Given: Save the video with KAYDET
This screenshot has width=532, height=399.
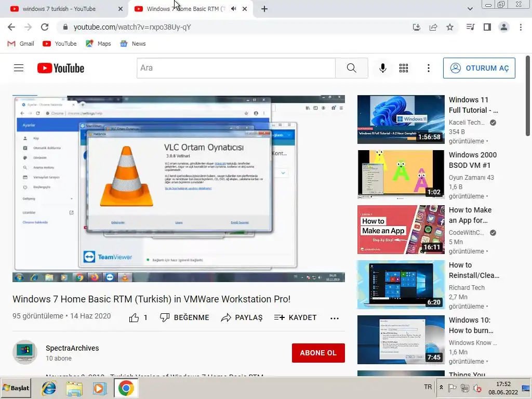Looking at the screenshot, I should click(x=295, y=317).
